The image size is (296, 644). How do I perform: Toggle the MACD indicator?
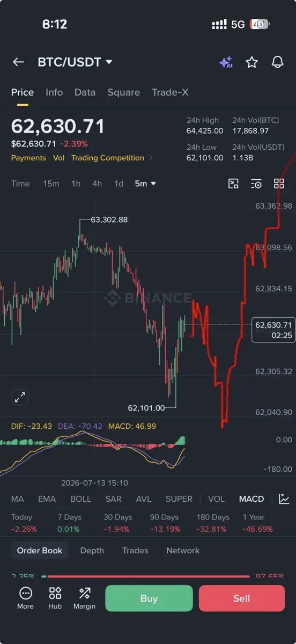pos(251,499)
